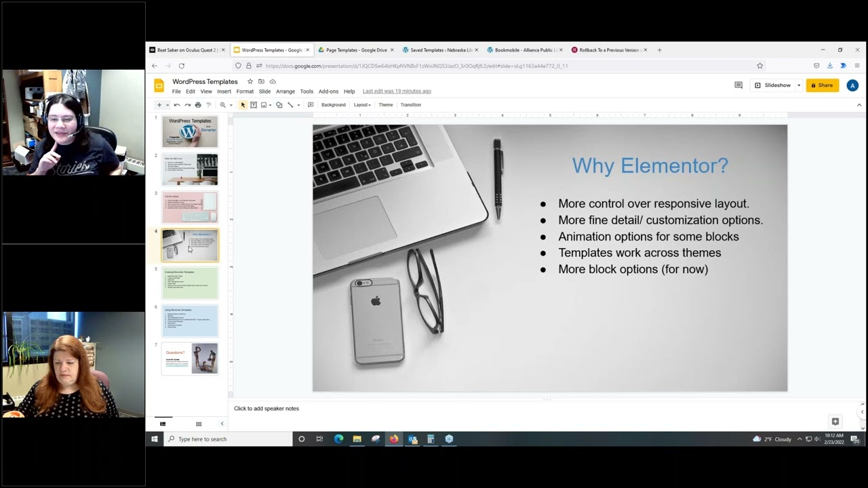Go back in browser
Image resolution: width=868 pixels, height=488 pixels.
155,66
